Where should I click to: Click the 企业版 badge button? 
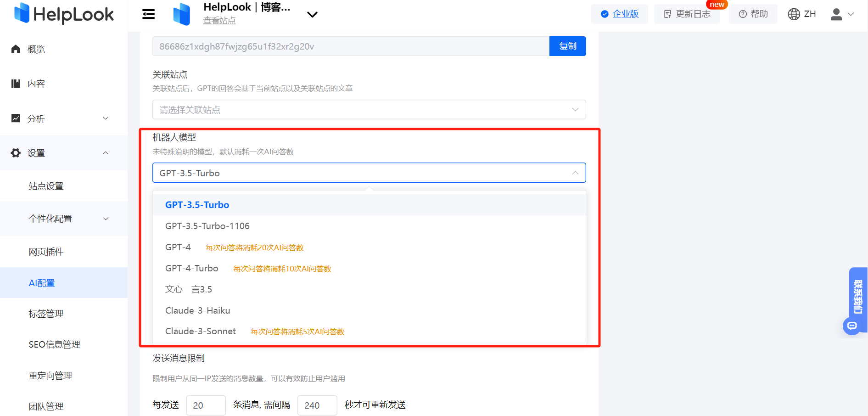(620, 14)
